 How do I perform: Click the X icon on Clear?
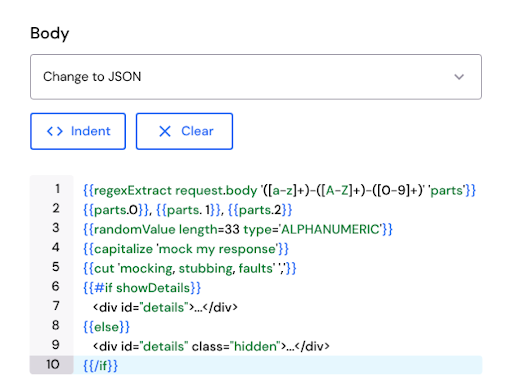pos(165,131)
